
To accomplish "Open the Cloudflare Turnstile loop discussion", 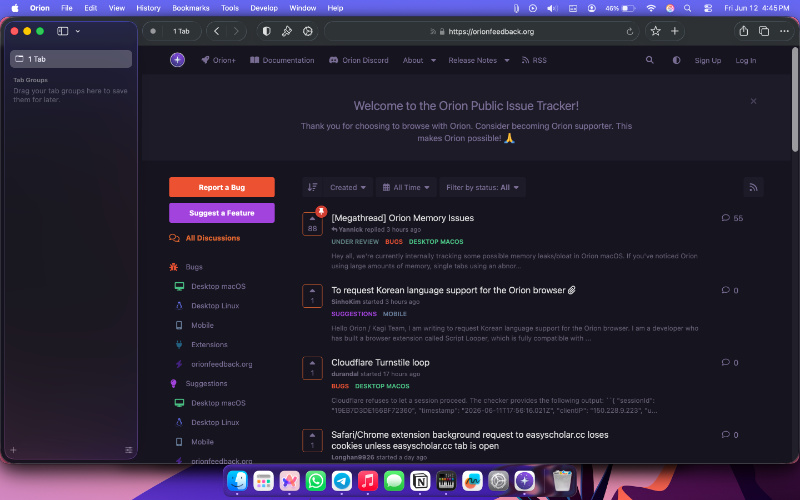I will (380, 362).
